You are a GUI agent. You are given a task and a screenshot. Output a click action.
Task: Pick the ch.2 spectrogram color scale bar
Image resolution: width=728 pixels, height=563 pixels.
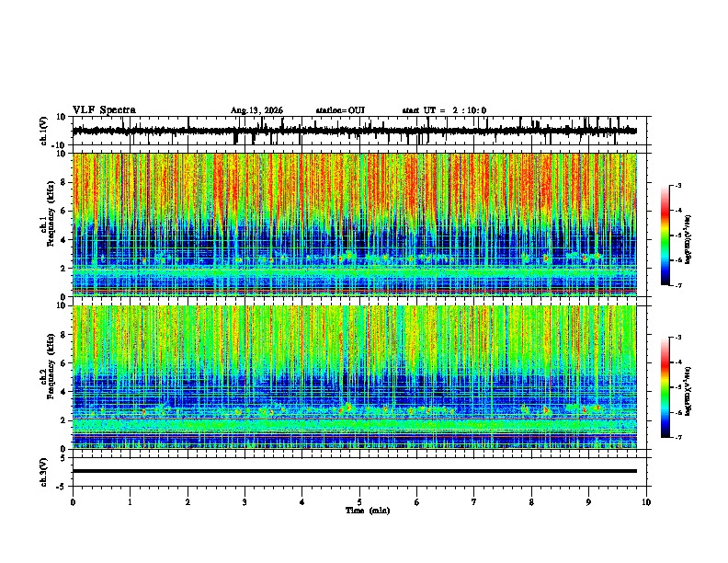click(665, 387)
